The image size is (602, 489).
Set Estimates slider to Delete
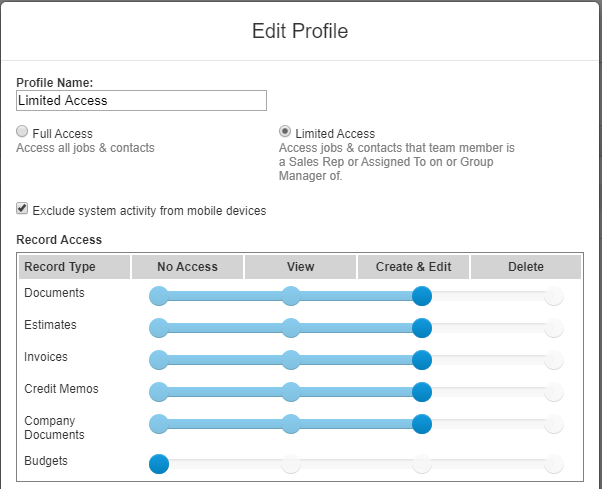point(553,328)
